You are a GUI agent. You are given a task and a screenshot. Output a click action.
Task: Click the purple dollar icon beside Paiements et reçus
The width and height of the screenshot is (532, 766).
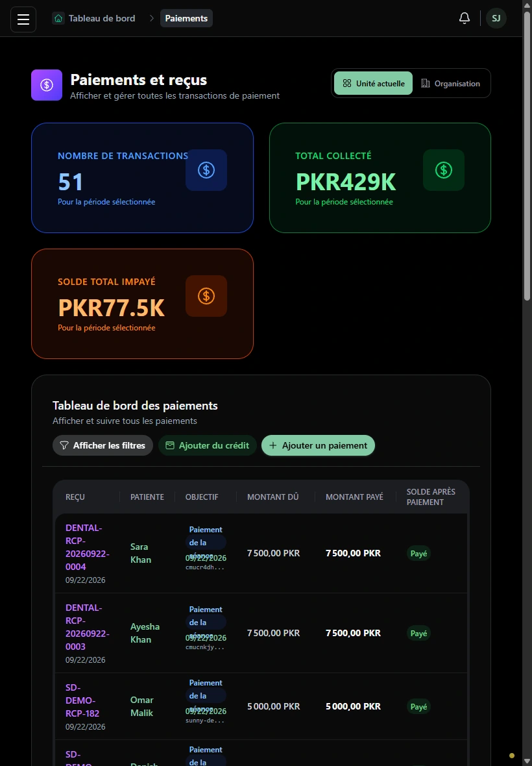pyautogui.click(x=47, y=85)
